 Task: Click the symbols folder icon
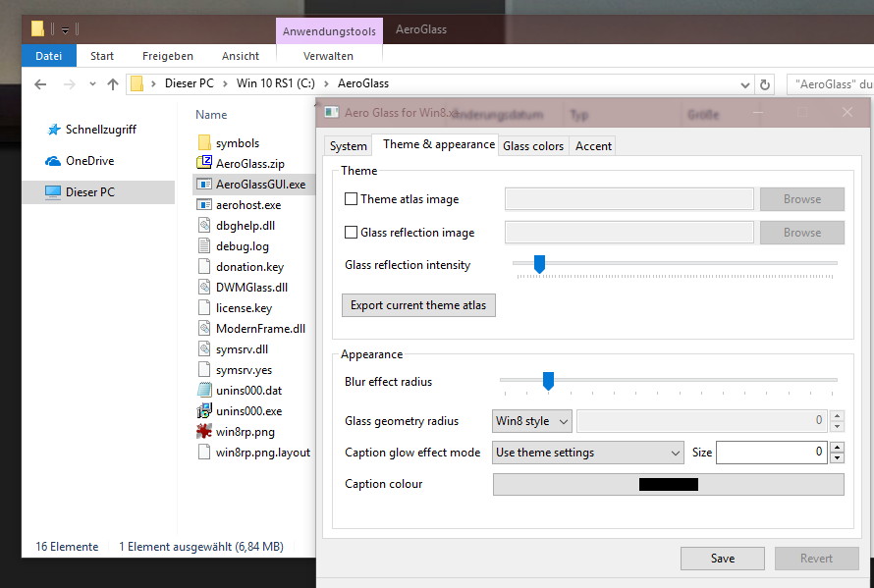coord(204,142)
